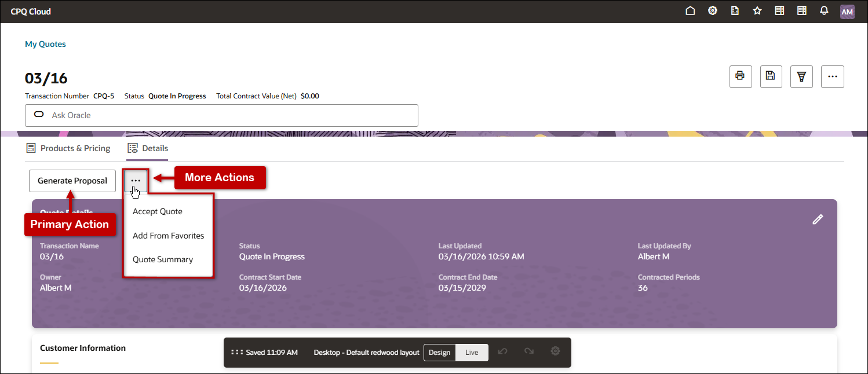Click Contract Start Date 03/16/2026
The width and height of the screenshot is (868, 374).
tap(263, 288)
